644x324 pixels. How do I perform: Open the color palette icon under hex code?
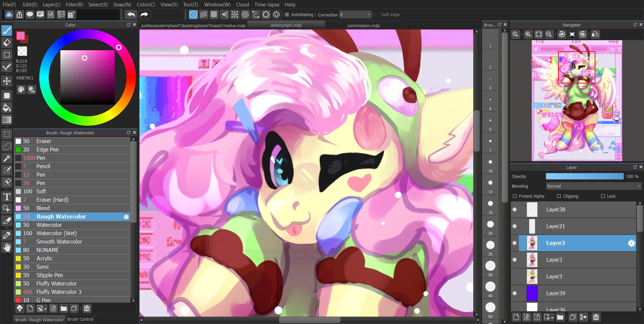pyautogui.click(x=21, y=89)
